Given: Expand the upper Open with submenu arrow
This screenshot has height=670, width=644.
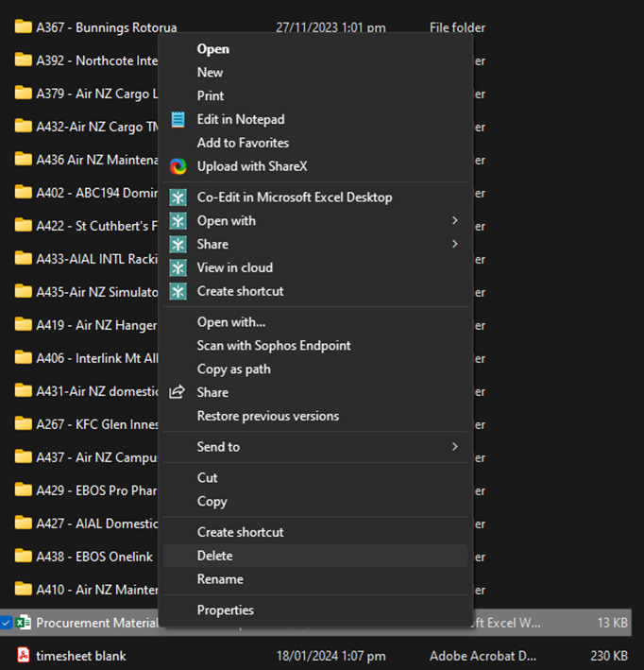Looking at the screenshot, I should point(455,220).
